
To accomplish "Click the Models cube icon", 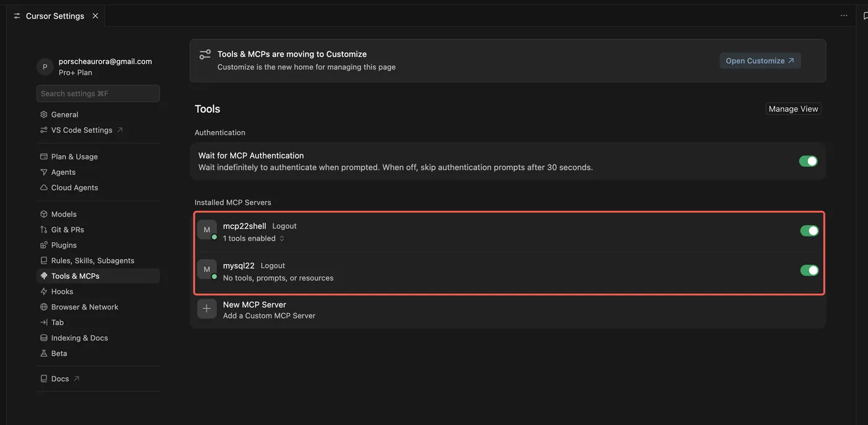I will pyautogui.click(x=43, y=214).
